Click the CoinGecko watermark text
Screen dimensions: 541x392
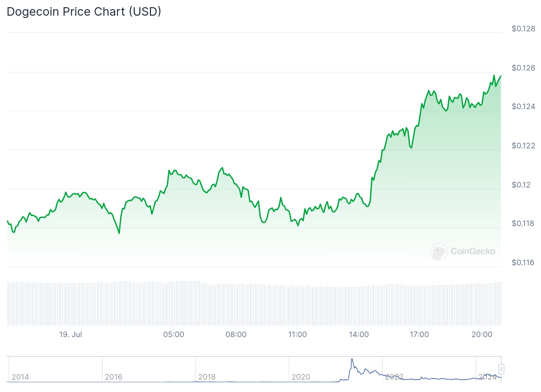point(473,251)
